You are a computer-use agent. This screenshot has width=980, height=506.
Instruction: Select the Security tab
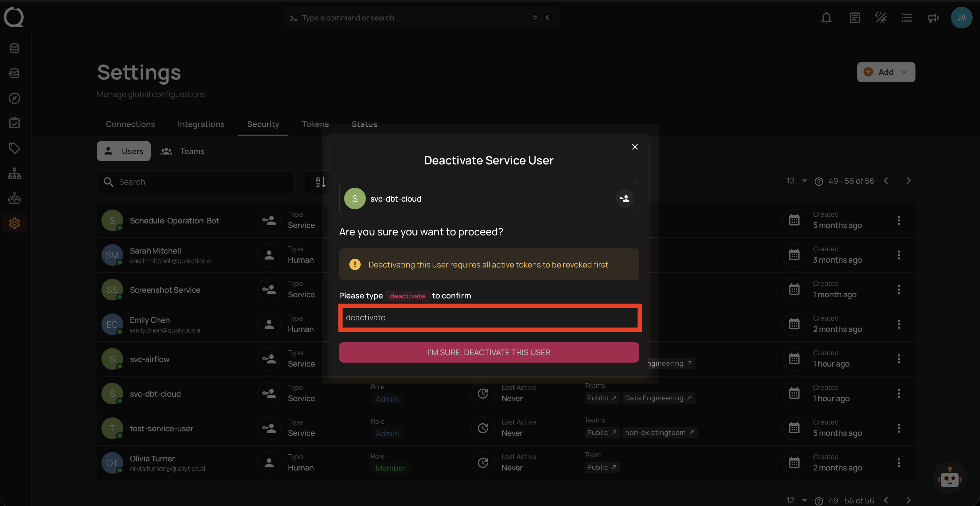pyautogui.click(x=263, y=124)
